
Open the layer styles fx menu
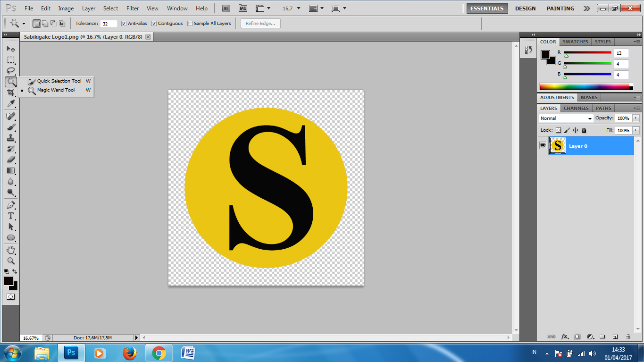[564, 337]
